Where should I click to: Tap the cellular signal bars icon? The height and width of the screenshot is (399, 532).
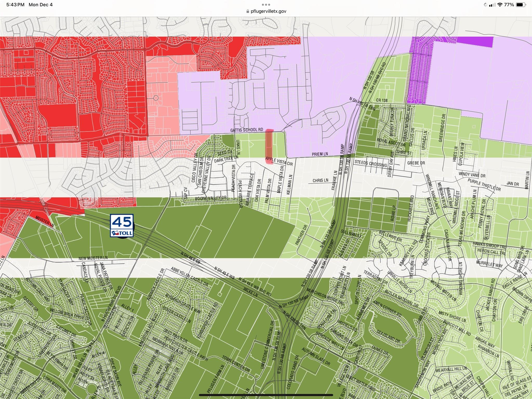pos(492,5)
